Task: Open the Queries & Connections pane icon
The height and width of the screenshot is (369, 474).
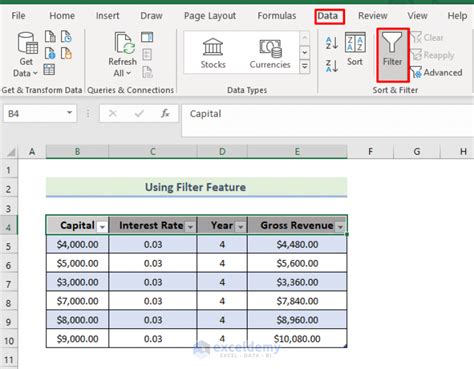Action: click(147, 37)
